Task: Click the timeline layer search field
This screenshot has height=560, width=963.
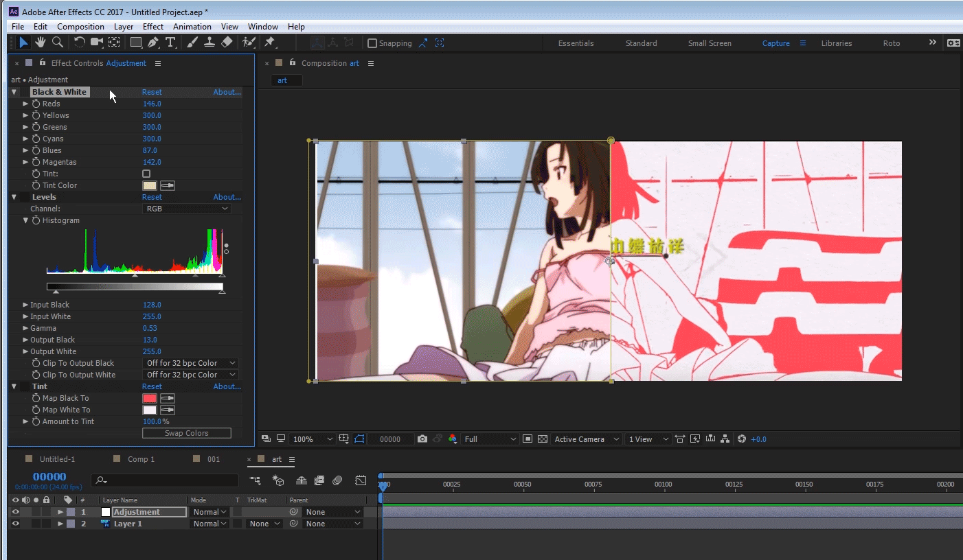Action: pyautogui.click(x=165, y=480)
